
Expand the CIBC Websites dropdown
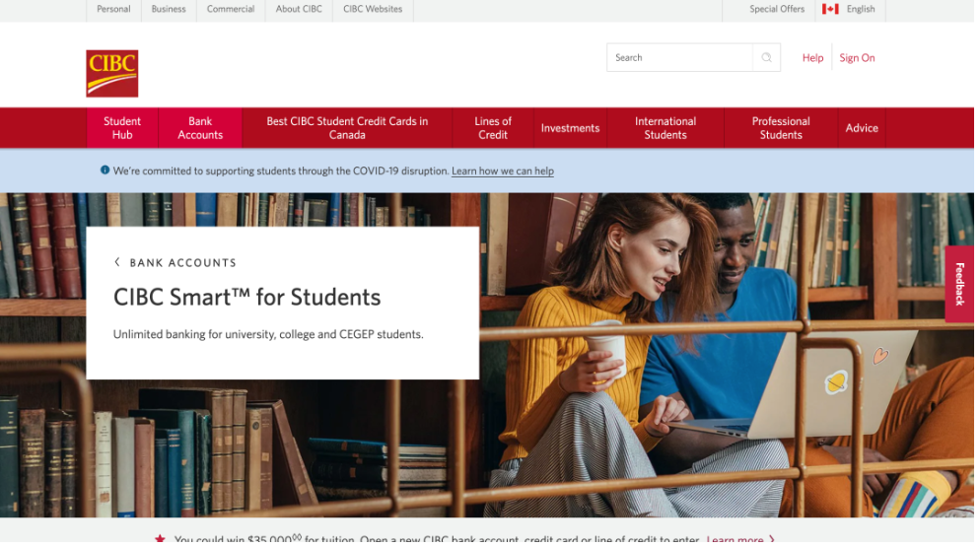click(375, 9)
